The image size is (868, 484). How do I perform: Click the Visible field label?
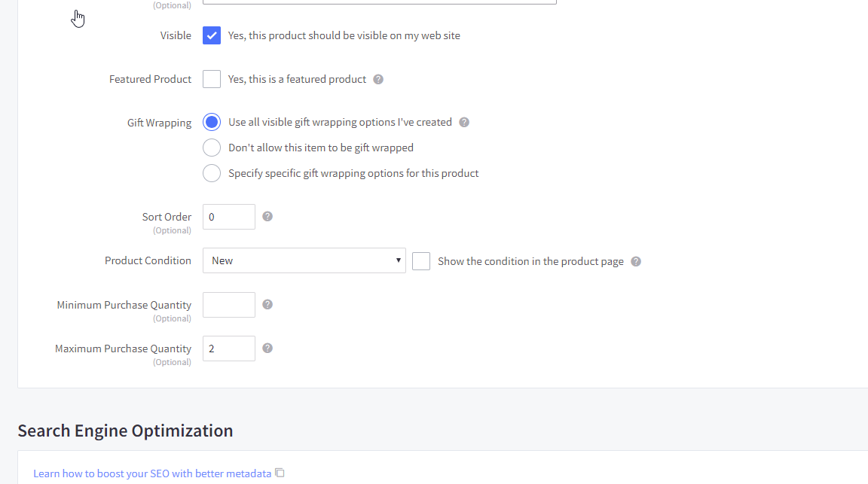[x=176, y=35]
